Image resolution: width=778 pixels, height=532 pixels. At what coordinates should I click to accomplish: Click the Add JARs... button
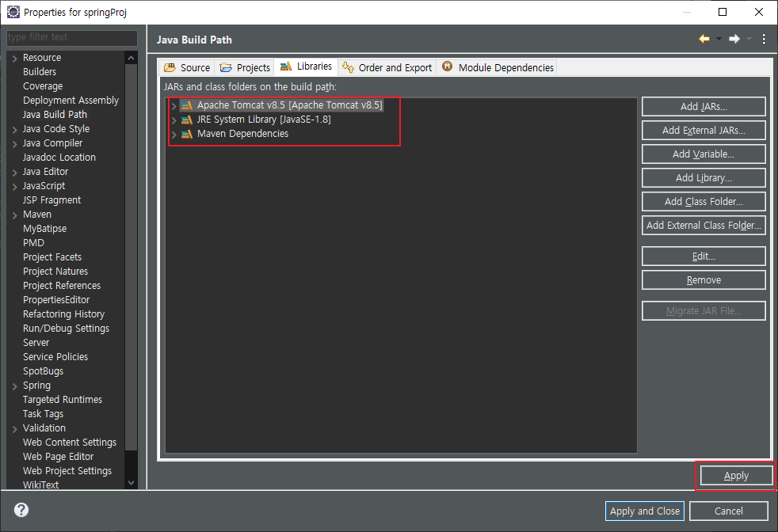coord(704,107)
